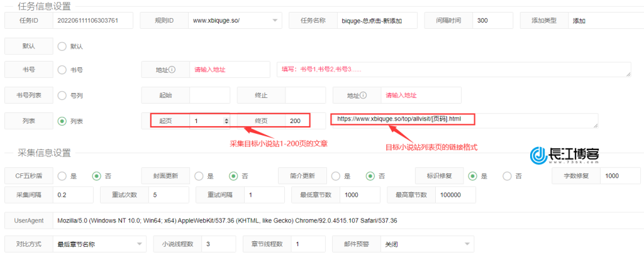The image size is (644, 255).
Task: Click the info icon beside 书号 地址 label
Action: (172, 70)
